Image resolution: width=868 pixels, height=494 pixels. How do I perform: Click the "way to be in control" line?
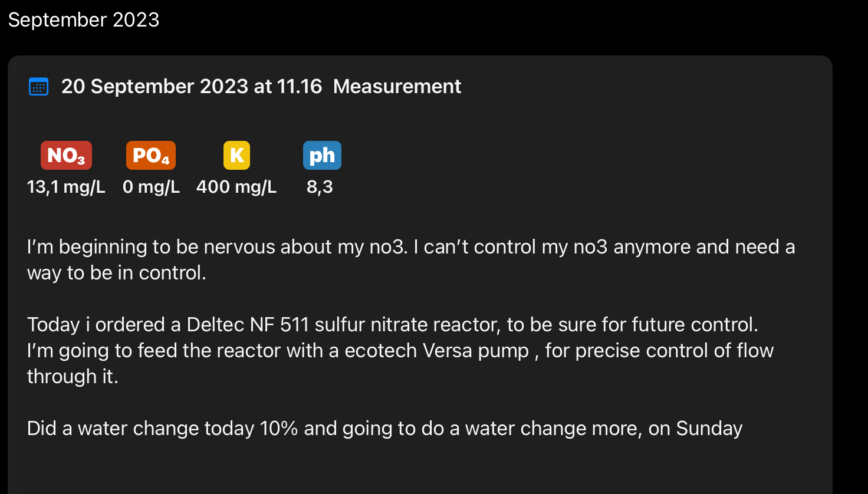pos(117,273)
